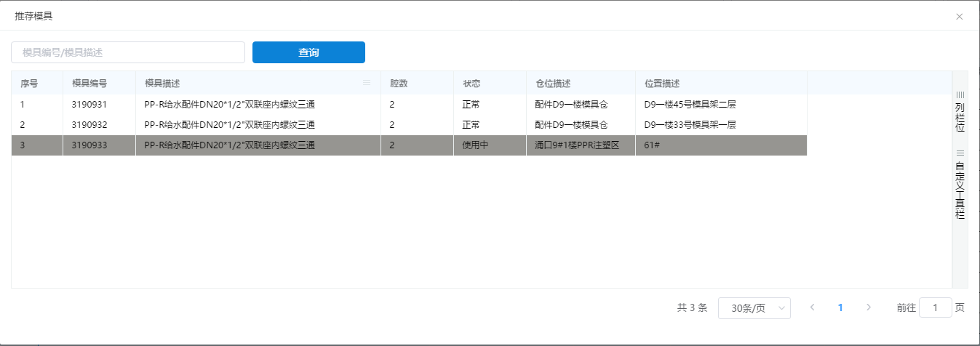
Task: Click the 查询 search button
Action: point(308,52)
